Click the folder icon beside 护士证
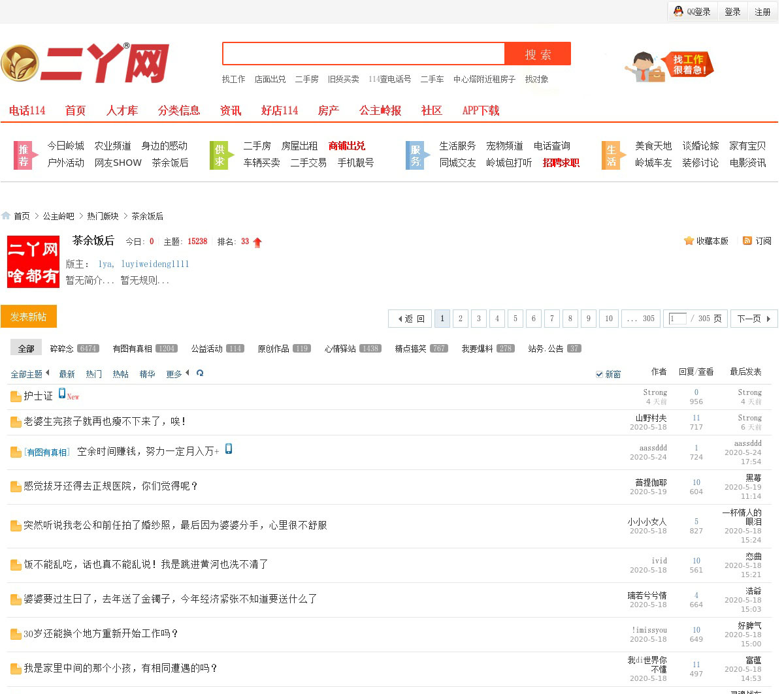This screenshot has width=784, height=694. [x=16, y=396]
